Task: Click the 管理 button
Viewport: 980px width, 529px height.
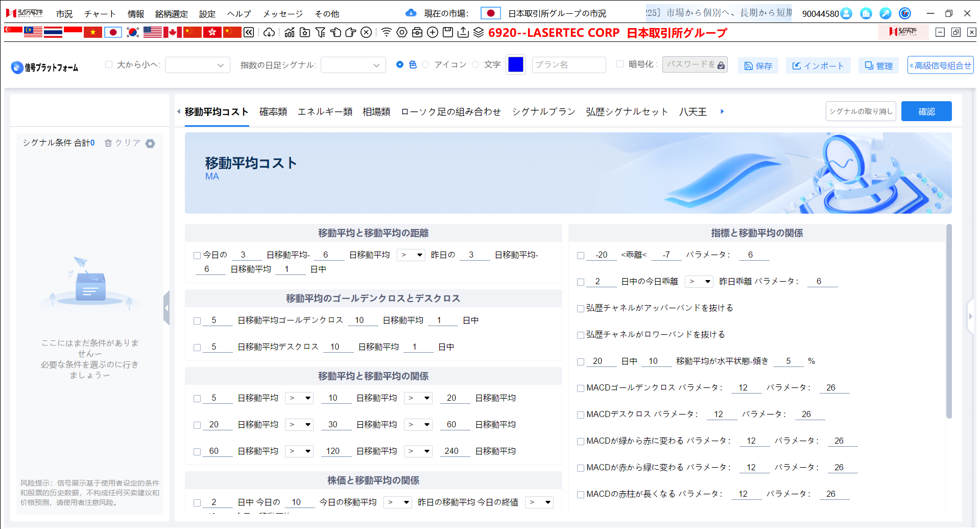Action: [x=879, y=65]
